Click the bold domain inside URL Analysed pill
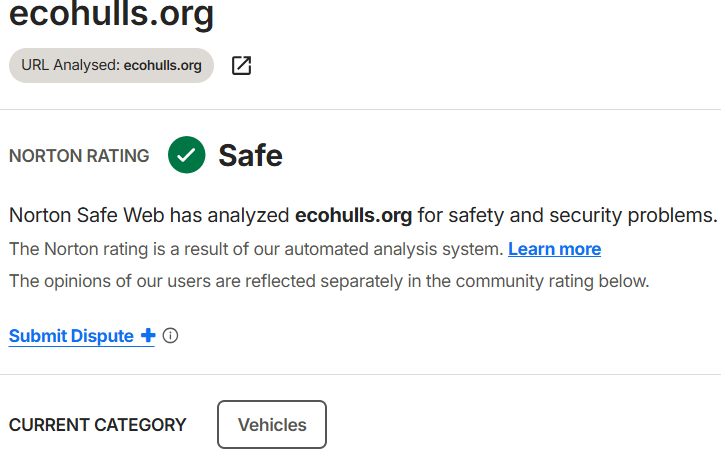Image resolution: width=721 pixels, height=456 pixels. coord(163,65)
